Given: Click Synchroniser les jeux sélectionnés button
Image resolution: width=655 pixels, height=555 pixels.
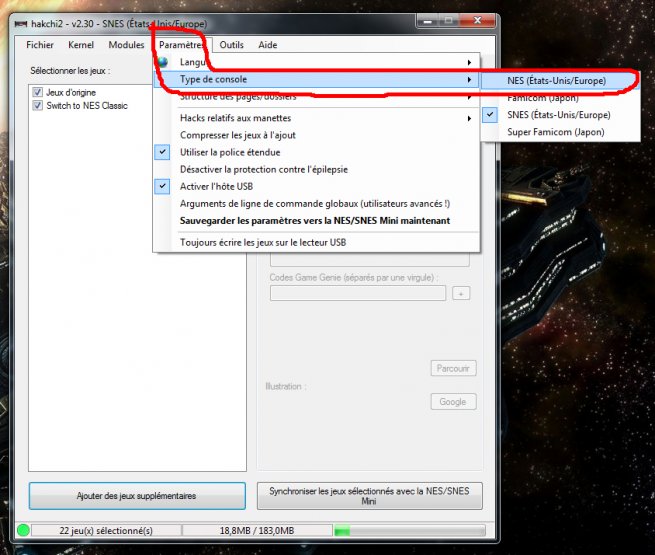Looking at the screenshot, I should coord(370,496).
